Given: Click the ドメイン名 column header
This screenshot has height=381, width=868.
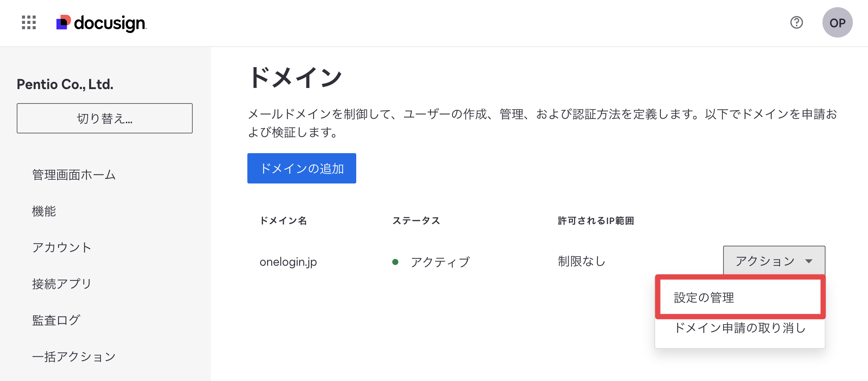Looking at the screenshot, I should click(x=283, y=221).
